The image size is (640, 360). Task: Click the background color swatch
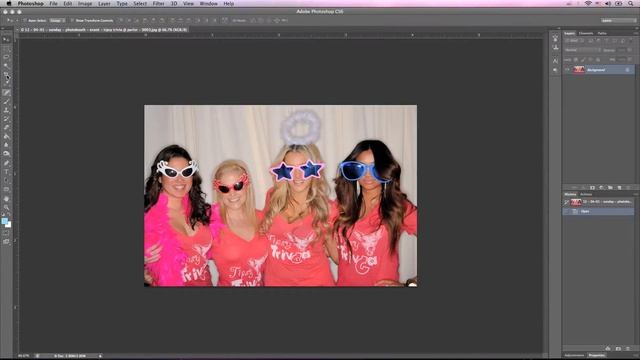(x=9, y=224)
